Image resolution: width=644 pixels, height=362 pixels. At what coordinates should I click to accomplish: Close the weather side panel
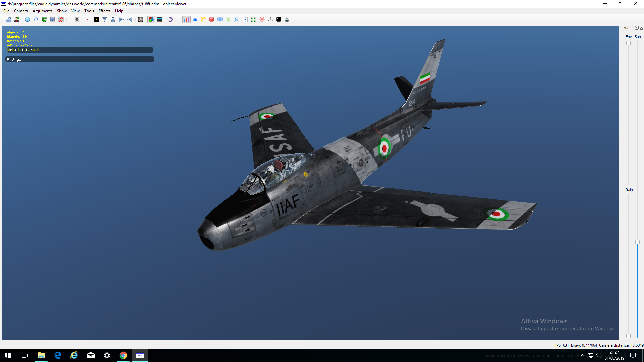pyautogui.click(x=641, y=28)
